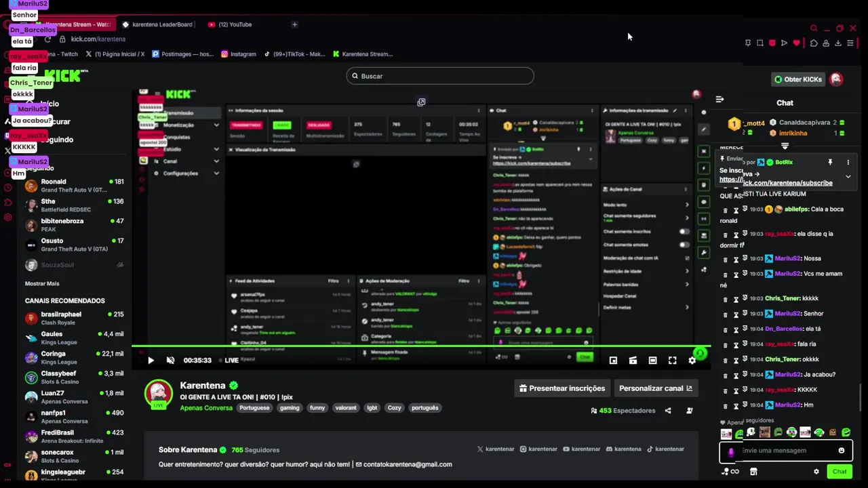This screenshot has width=868, height=488.
Task: Open the profile avatar menu at top right
Action: [836, 79]
